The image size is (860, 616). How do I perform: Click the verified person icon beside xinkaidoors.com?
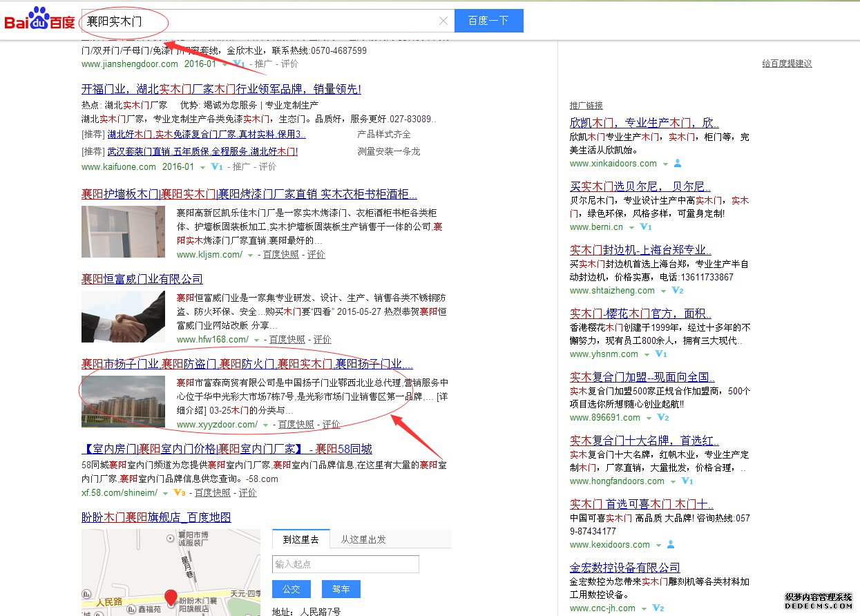678,164
